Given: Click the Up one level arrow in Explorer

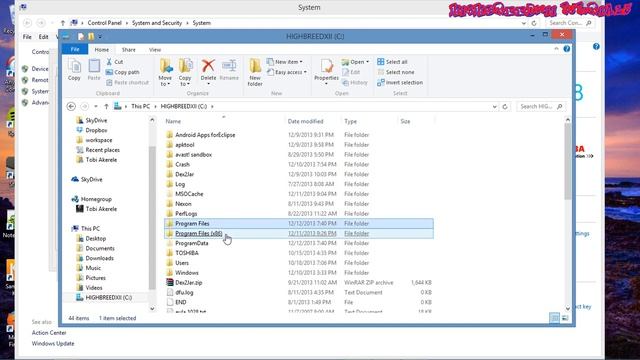Looking at the screenshot, I should [106, 107].
